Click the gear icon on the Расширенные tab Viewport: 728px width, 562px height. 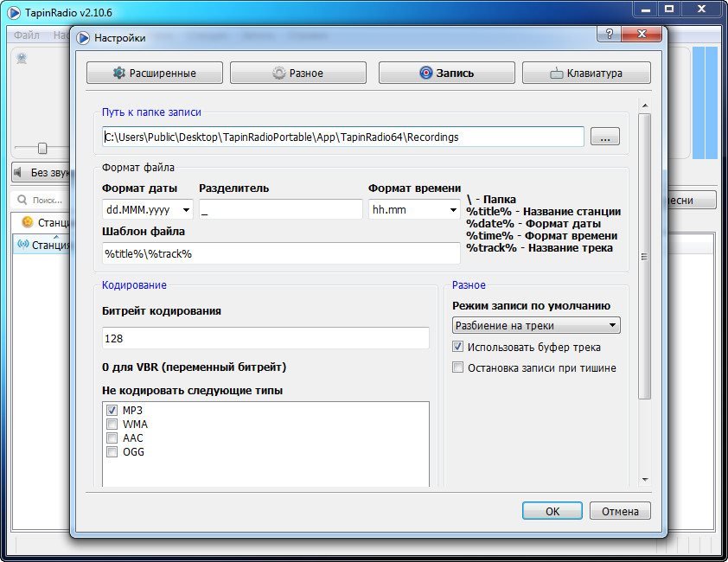point(119,73)
